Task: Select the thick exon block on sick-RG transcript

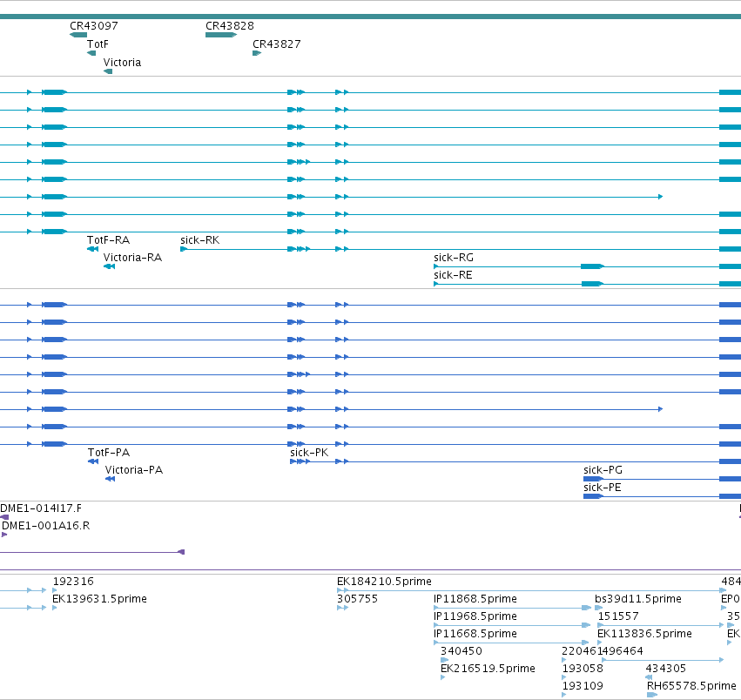Action: [593, 266]
